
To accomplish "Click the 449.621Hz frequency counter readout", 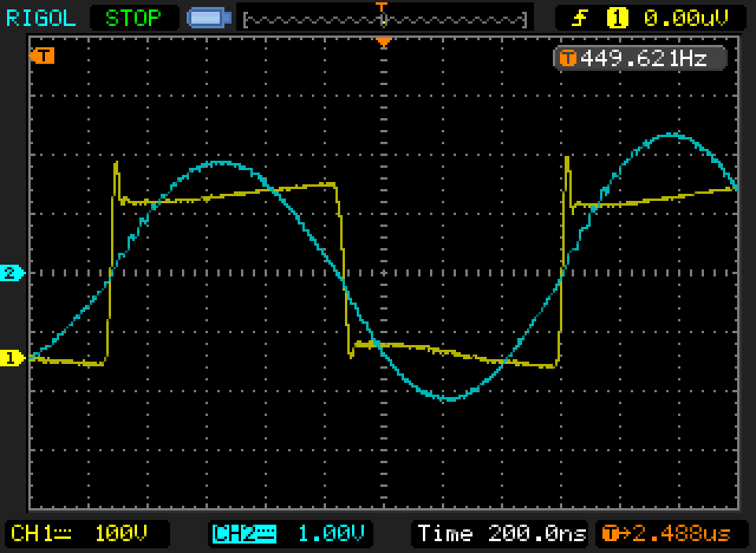I will pyautogui.click(x=642, y=58).
